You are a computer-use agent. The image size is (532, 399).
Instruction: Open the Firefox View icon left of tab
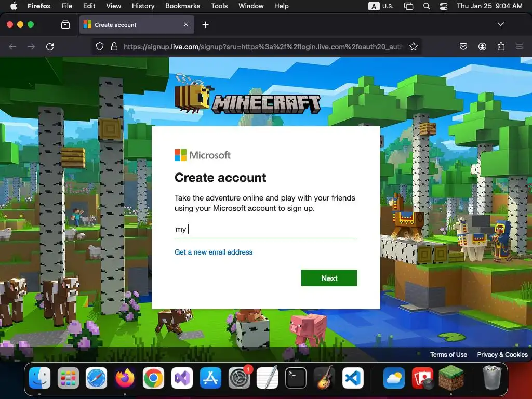pyautogui.click(x=65, y=24)
